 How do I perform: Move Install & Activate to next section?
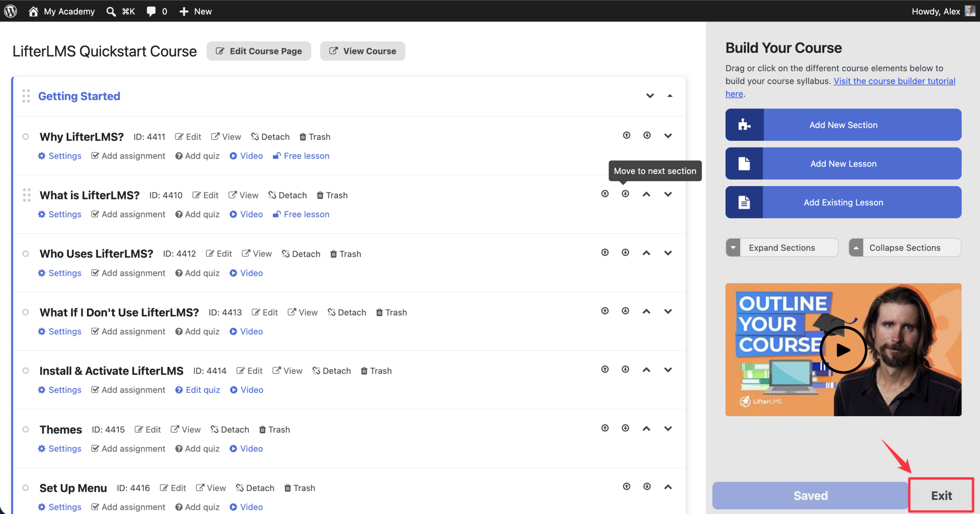tap(626, 369)
